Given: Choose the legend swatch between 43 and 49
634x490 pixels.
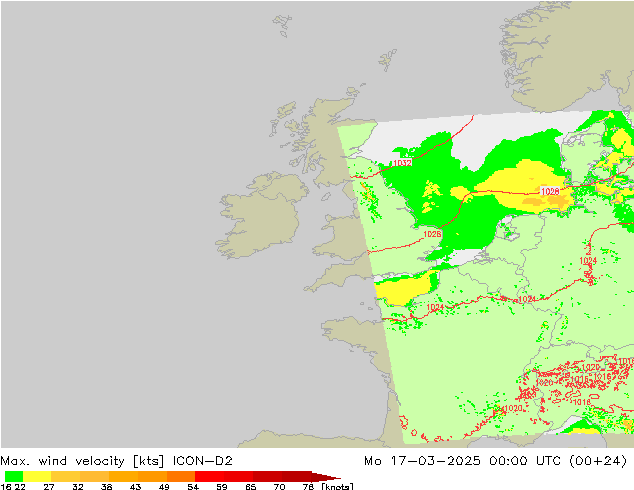Looking at the screenshot, I should click(152, 476).
